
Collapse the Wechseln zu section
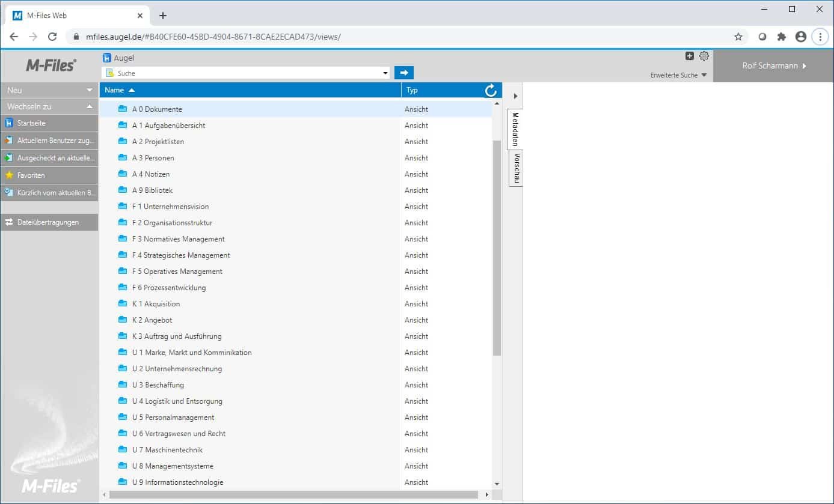pos(90,106)
